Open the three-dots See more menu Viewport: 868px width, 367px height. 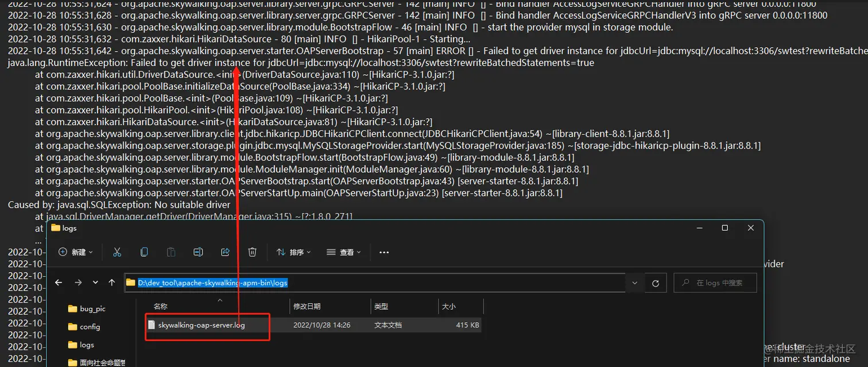point(385,252)
